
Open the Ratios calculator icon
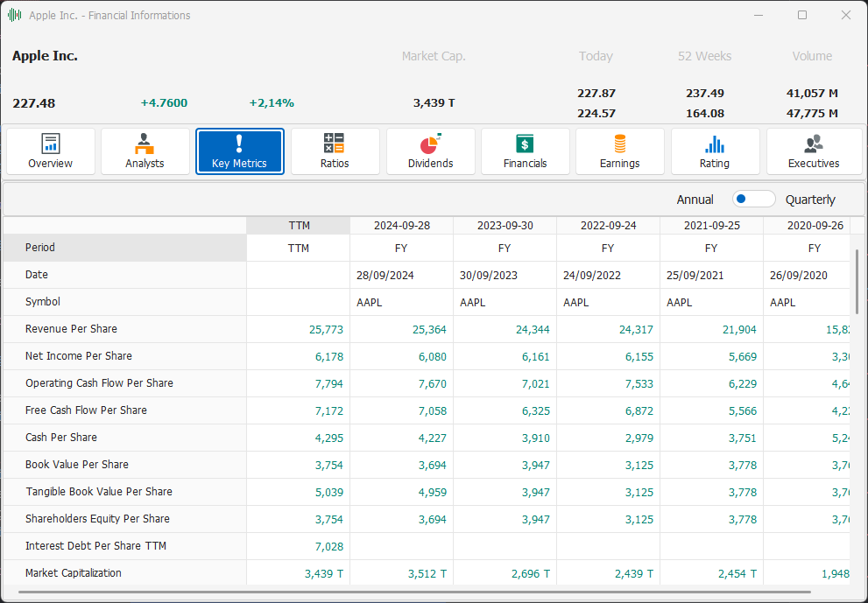pyautogui.click(x=334, y=144)
